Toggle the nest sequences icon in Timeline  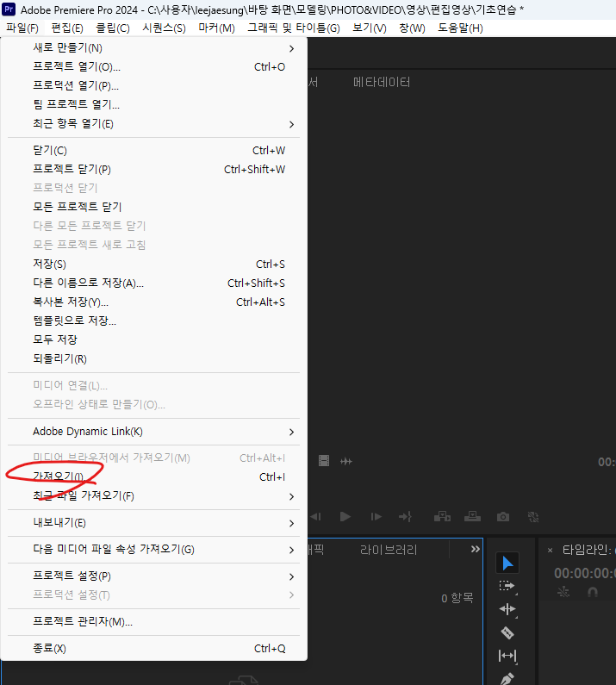[563, 593]
